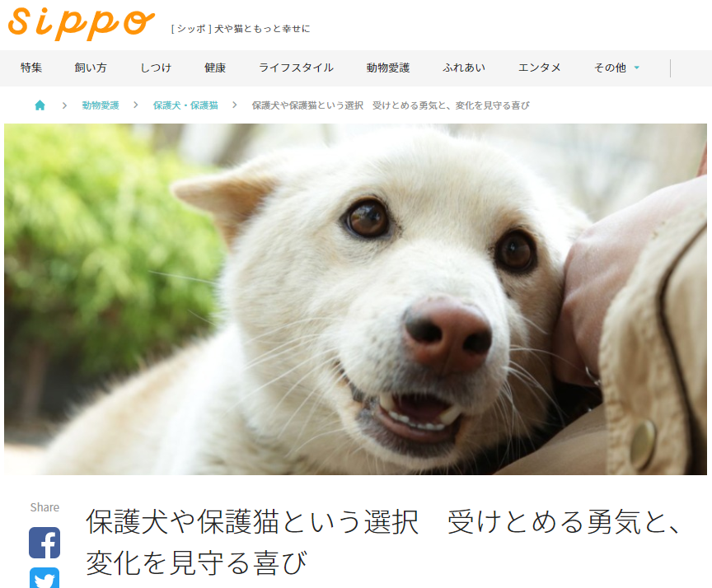The height and width of the screenshot is (588, 712).
Task: Share article on Twitter
Action: pos(44,577)
